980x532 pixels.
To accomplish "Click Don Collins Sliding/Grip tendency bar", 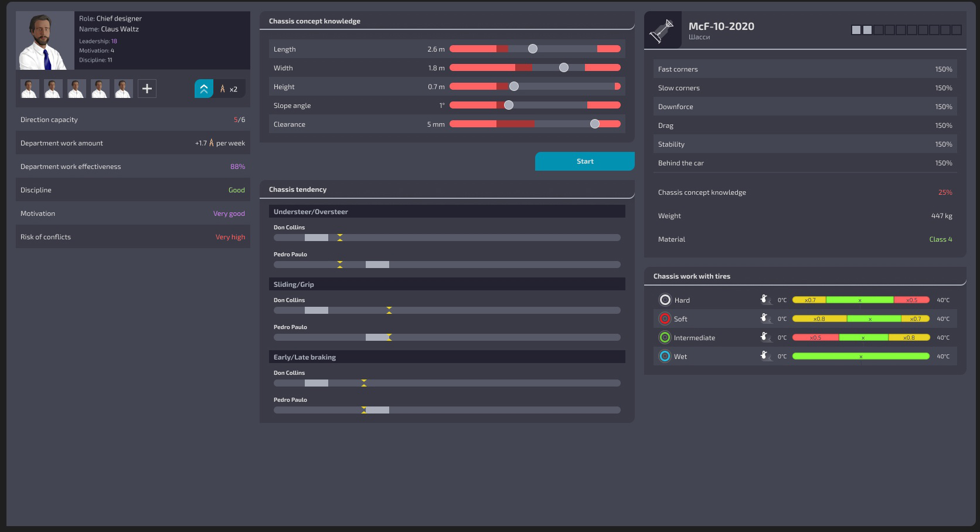I will (447, 310).
